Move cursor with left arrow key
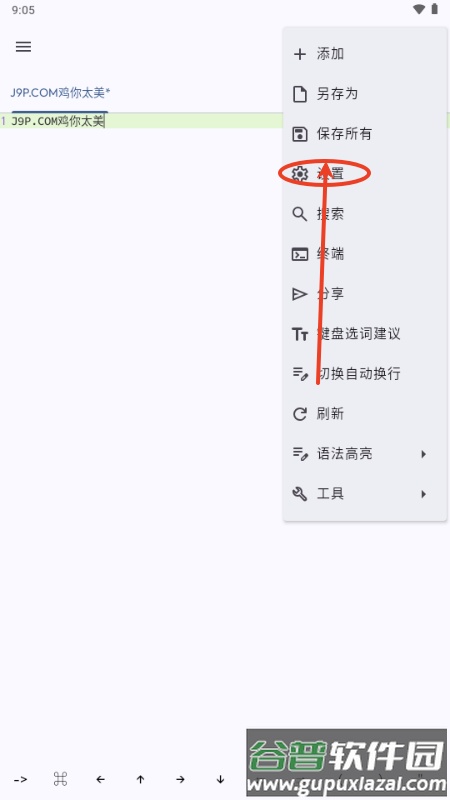450x800 pixels. tap(101, 779)
